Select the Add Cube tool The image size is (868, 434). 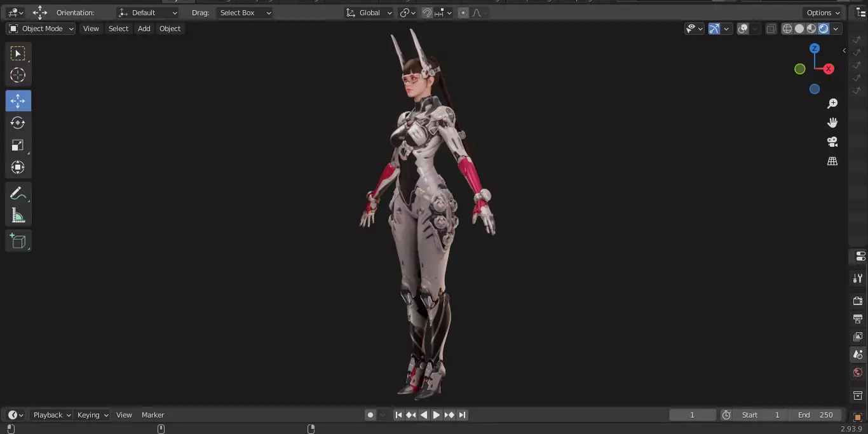pos(18,241)
